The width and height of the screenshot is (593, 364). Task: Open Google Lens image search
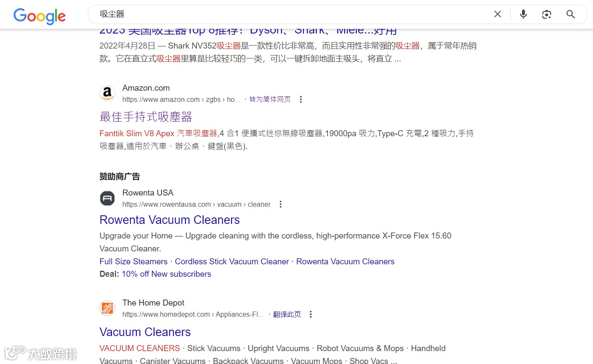547,14
